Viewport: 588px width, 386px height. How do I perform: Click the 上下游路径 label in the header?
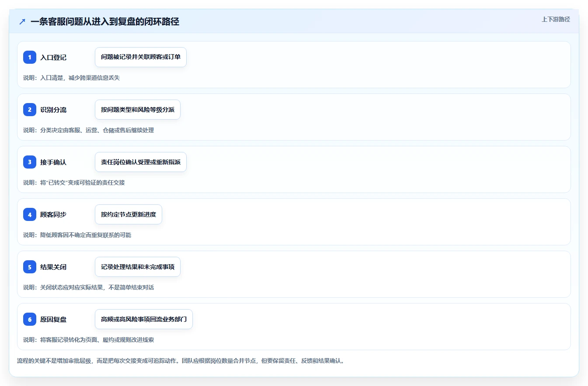556,19
